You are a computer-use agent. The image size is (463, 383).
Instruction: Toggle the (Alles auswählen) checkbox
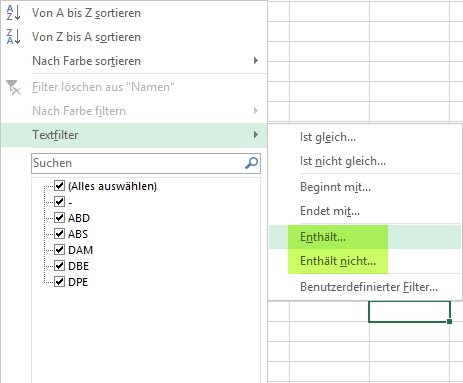60,185
